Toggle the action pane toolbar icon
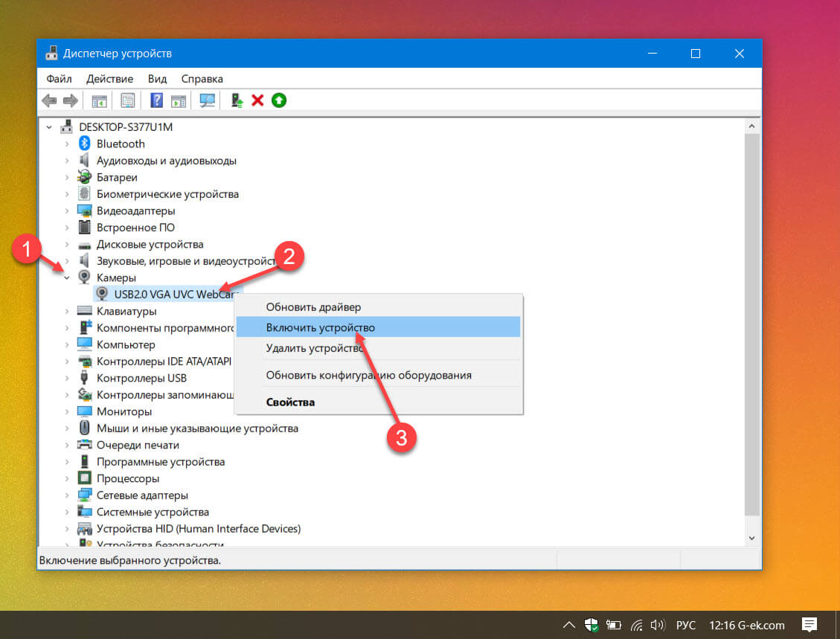The width and height of the screenshot is (840, 639). point(179,100)
